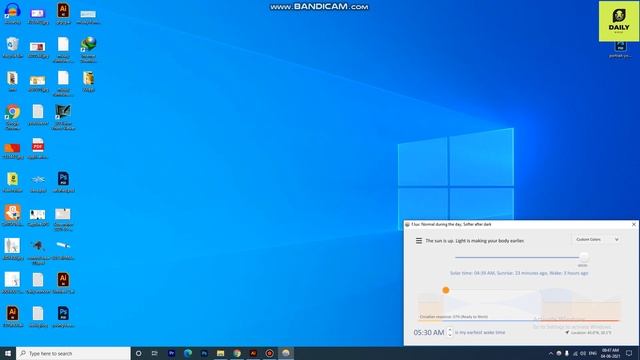The height and width of the screenshot is (360, 640).
Task: Open the Windows Start menu
Action: [x=8, y=353]
